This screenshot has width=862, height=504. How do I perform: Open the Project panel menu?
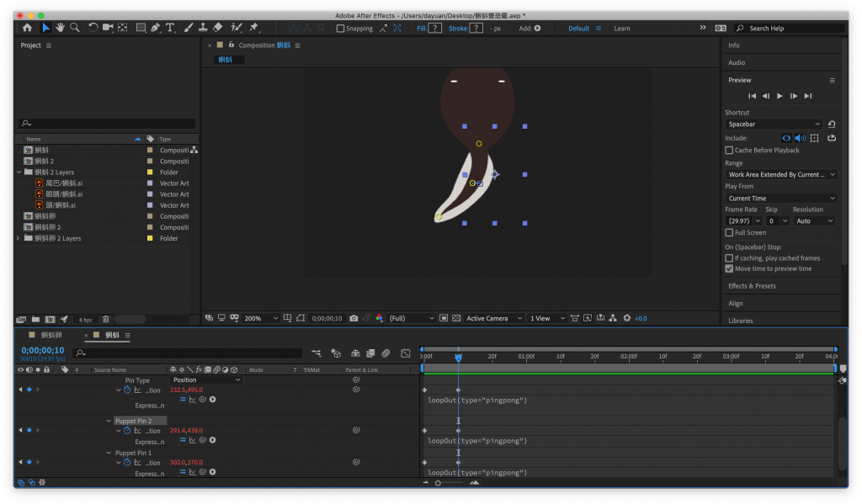[x=48, y=45]
